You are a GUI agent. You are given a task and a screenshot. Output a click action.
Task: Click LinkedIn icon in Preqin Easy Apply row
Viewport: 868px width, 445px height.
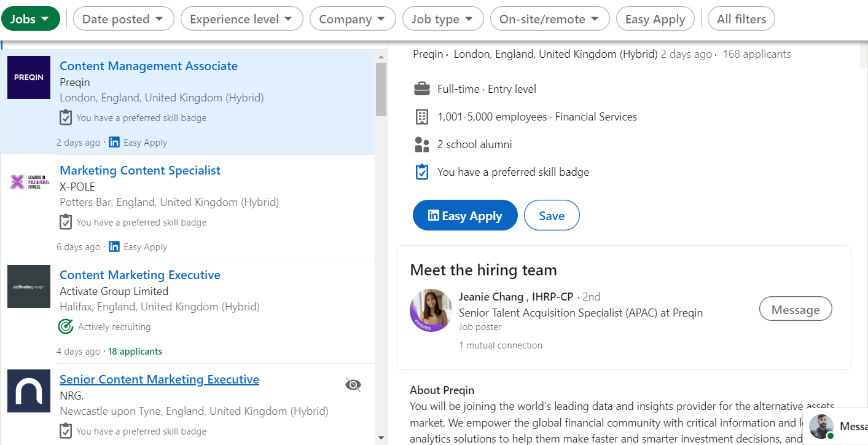tap(114, 142)
